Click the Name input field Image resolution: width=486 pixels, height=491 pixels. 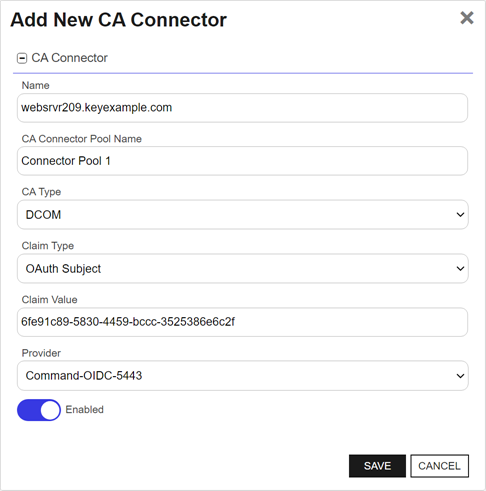point(242,108)
